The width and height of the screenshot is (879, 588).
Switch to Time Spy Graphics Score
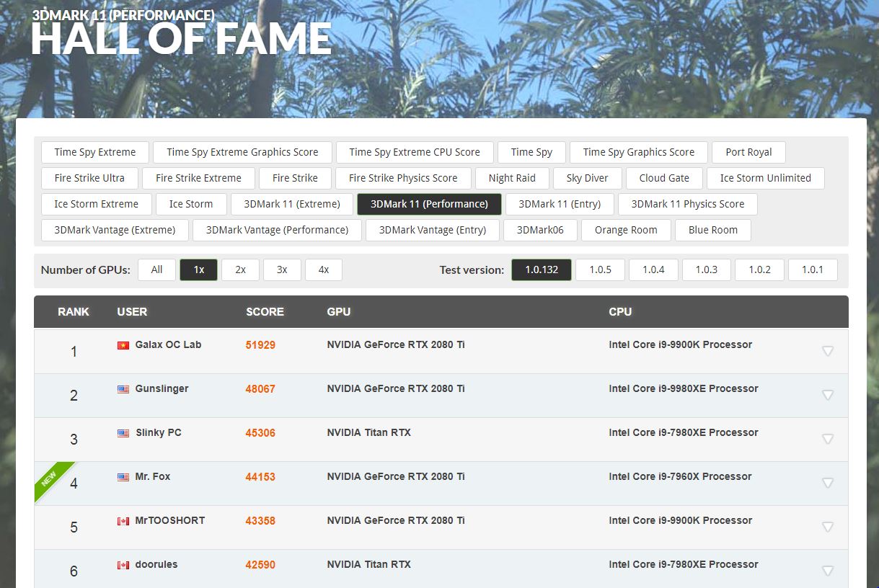[x=639, y=152]
